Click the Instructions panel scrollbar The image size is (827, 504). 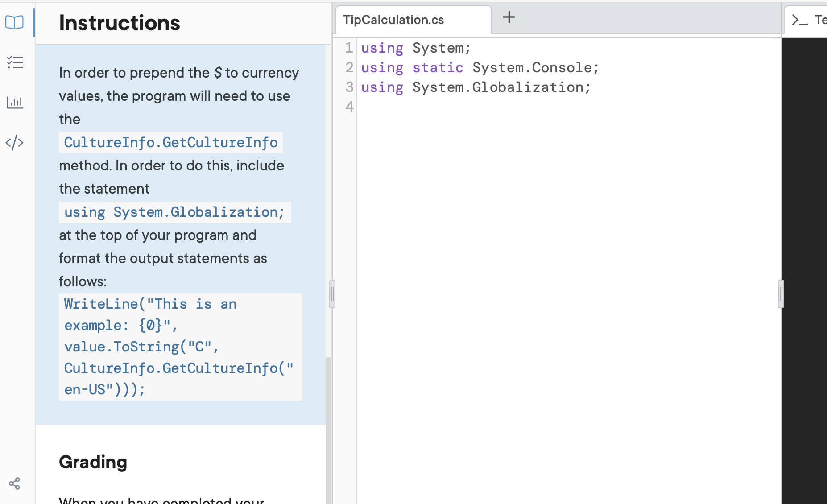[328, 424]
